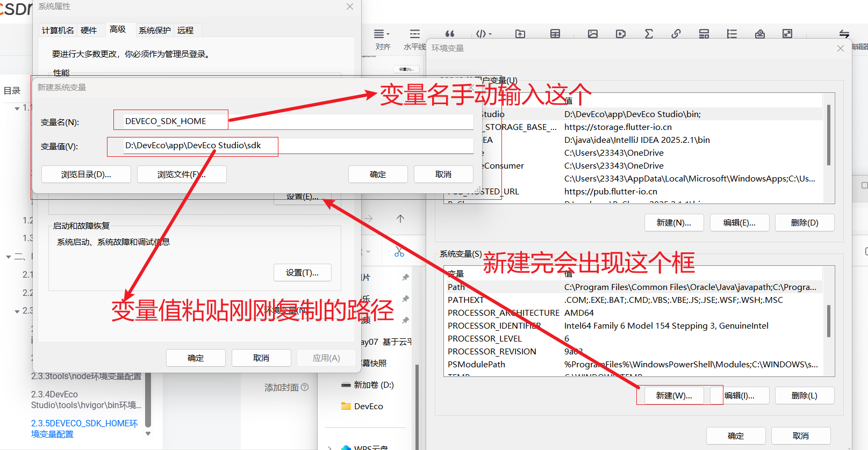Select the PSModulePath system variable row
This screenshot has width=868, height=450.
634,365
